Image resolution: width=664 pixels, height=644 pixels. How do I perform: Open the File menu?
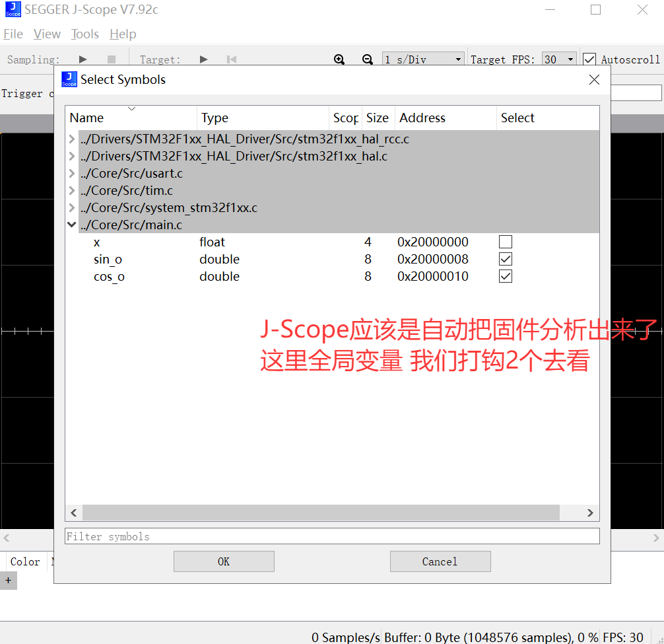coord(13,34)
